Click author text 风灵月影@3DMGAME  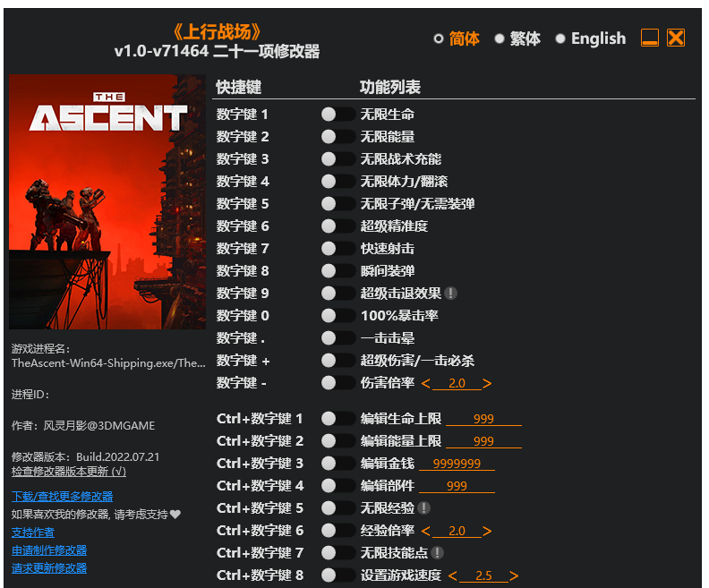99,426
